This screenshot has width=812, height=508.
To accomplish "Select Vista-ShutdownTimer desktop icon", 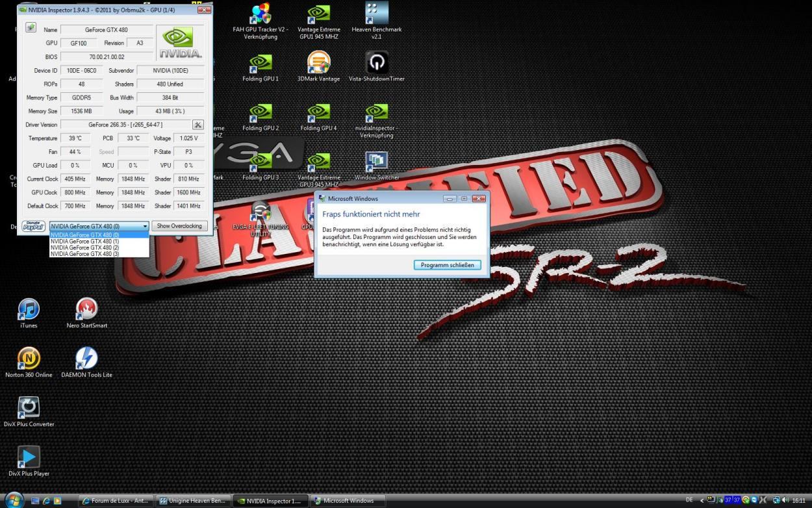I will click(x=377, y=67).
